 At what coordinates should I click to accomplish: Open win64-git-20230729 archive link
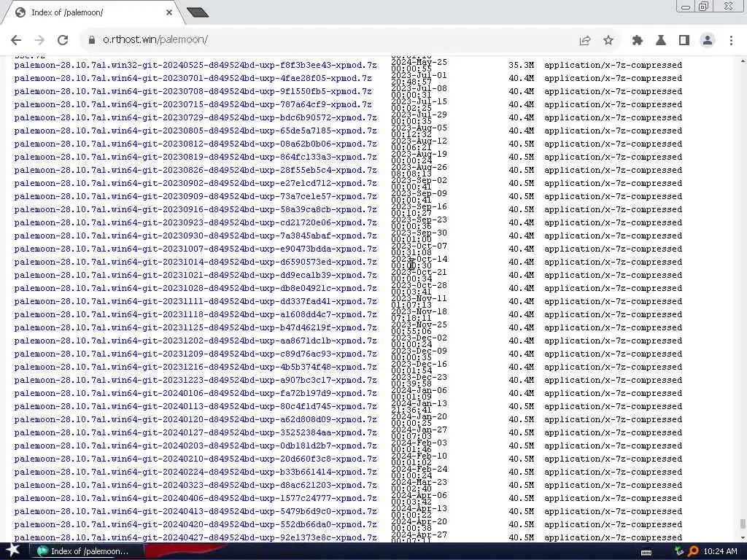tap(196, 117)
